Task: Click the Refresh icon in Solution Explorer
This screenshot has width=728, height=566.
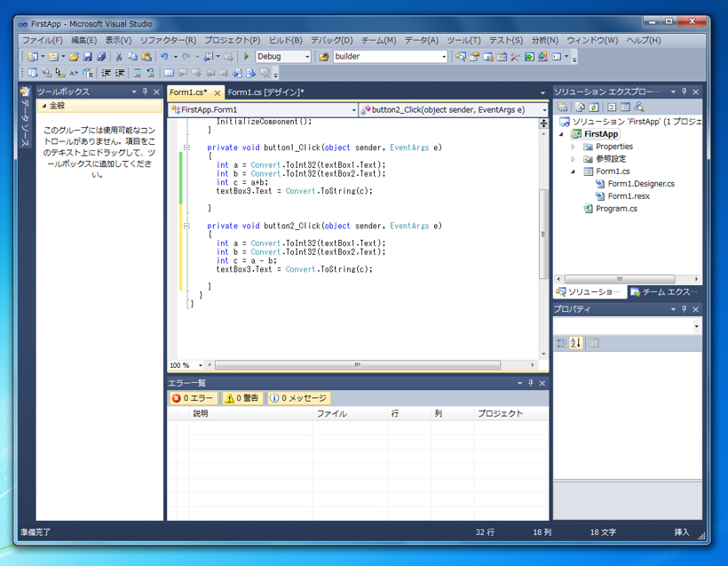Action: (593, 108)
